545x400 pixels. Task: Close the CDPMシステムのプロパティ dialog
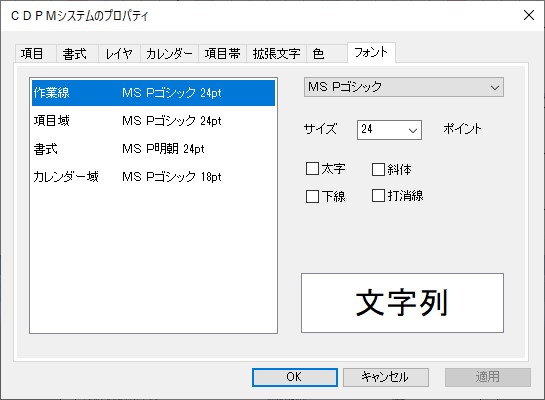point(529,15)
